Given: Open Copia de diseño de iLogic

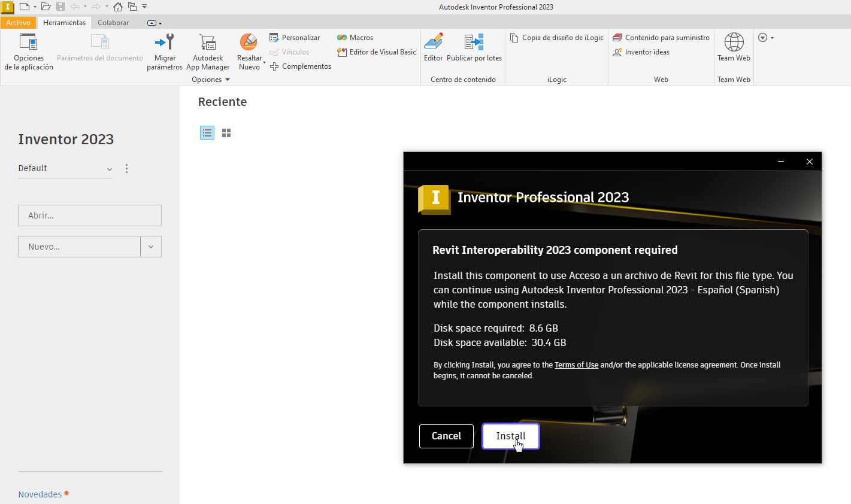Looking at the screenshot, I should [557, 38].
